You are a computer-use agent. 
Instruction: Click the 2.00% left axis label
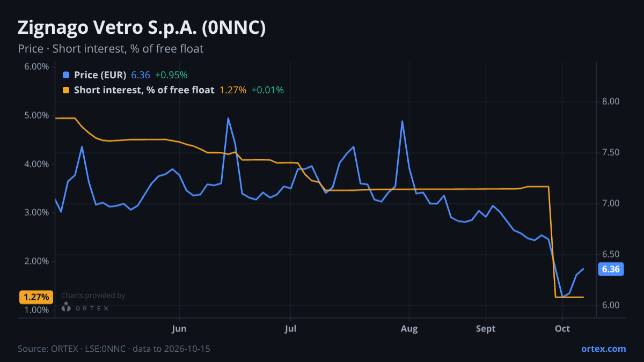point(36,261)
